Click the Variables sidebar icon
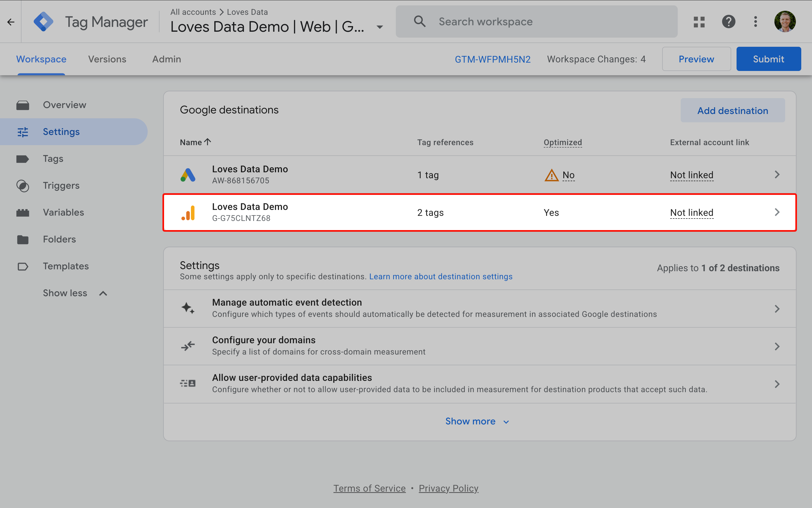The width and height of the screenshot is (812, 508). click(x=23, y=213)
